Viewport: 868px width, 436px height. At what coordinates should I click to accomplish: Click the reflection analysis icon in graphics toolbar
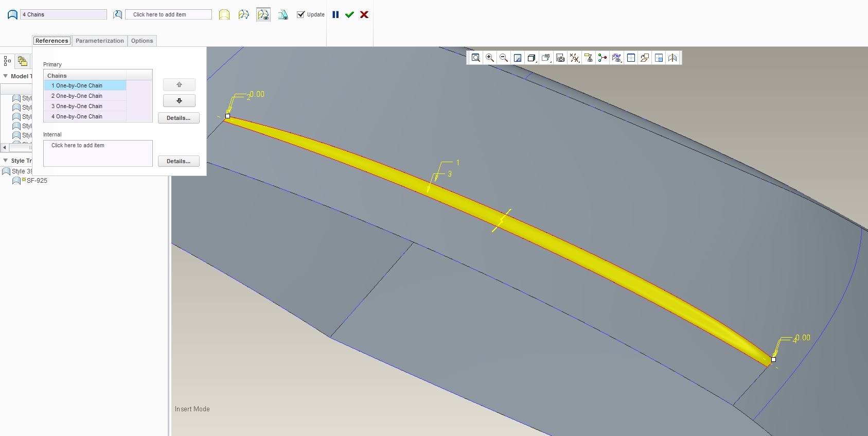tap(672, 58)
